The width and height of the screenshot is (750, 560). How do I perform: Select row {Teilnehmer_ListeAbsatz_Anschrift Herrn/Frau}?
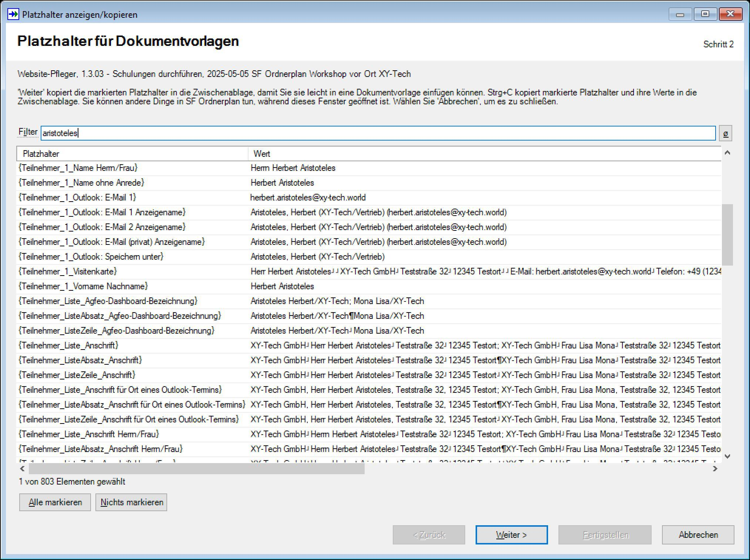pyautogui.click(x=369, y=449)
